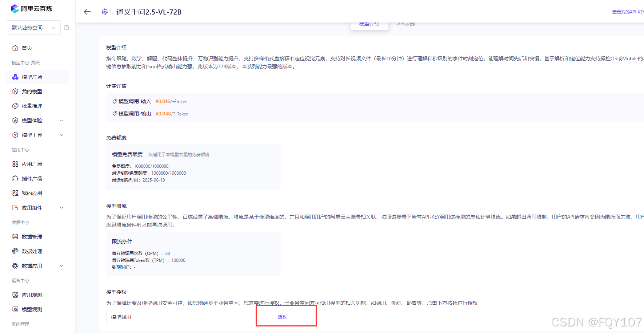
Task: Go back using the left arrow
Action: tap(87, 12)
